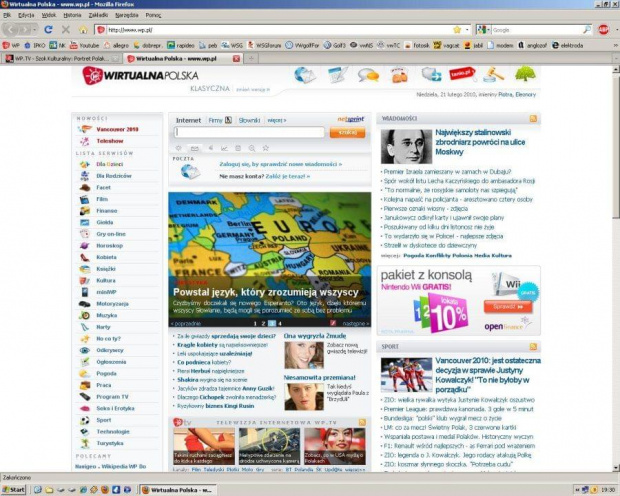Open the allegro bookmark
Viewport: 620px width, 496px height.
point(116,45)
